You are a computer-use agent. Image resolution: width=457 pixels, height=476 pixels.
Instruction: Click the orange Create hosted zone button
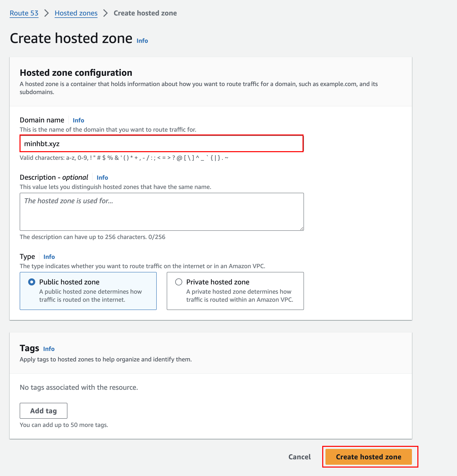368,457
